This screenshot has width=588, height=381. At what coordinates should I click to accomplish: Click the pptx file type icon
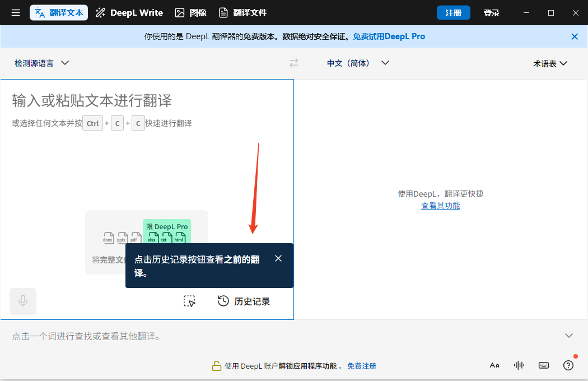[122, 238]
